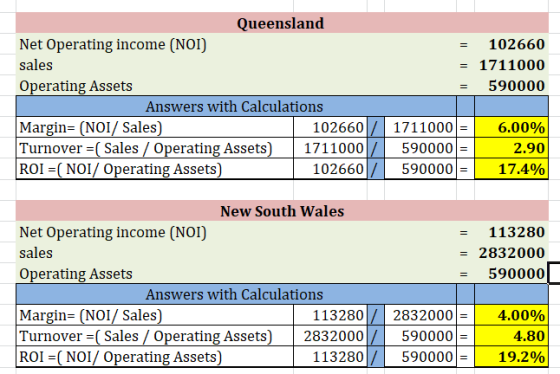Select Queensland ROI denominator cell 590000
Image resolution: width=560 pixels, height=374 pixels.
pyautogui.click(x=420, y=169)
